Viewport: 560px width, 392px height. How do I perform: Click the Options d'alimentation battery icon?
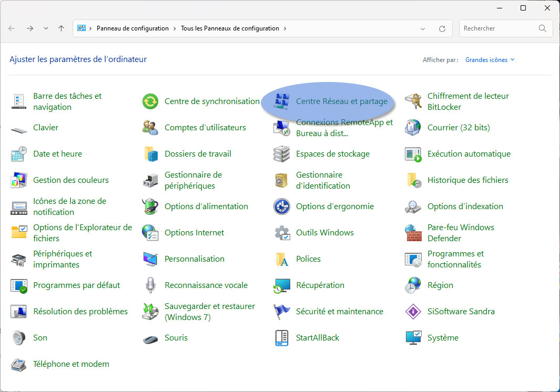pos(150,207)
